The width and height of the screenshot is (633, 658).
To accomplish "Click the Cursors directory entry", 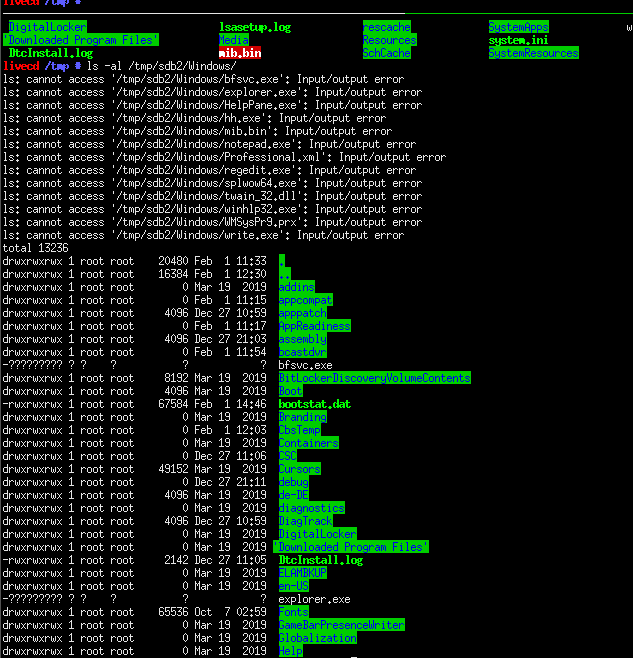I will click(x=300, y=470).
